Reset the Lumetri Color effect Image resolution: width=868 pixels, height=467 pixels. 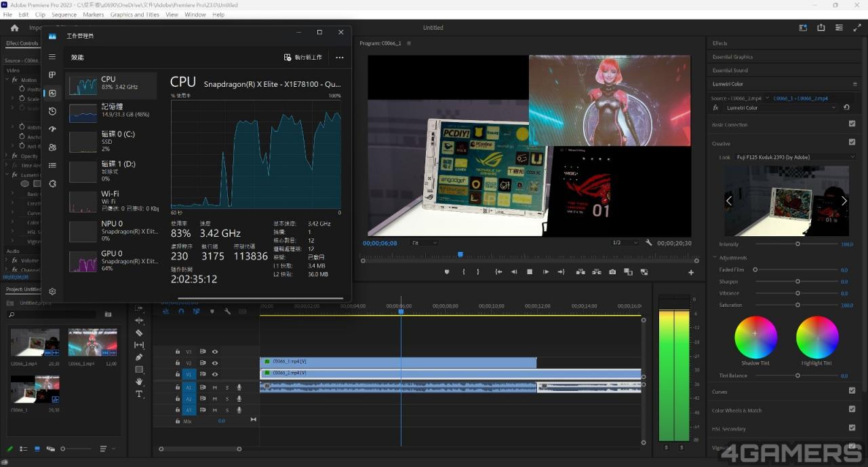click(x=846, y=107)
